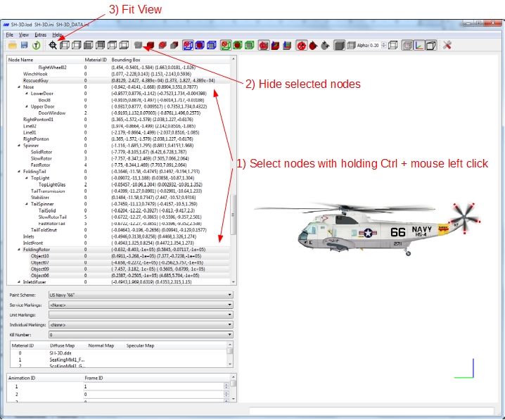This screenshot has width=505, height=420.
Task: Open settings via the wrench tools icon
Action: click(x=447, y=46)
